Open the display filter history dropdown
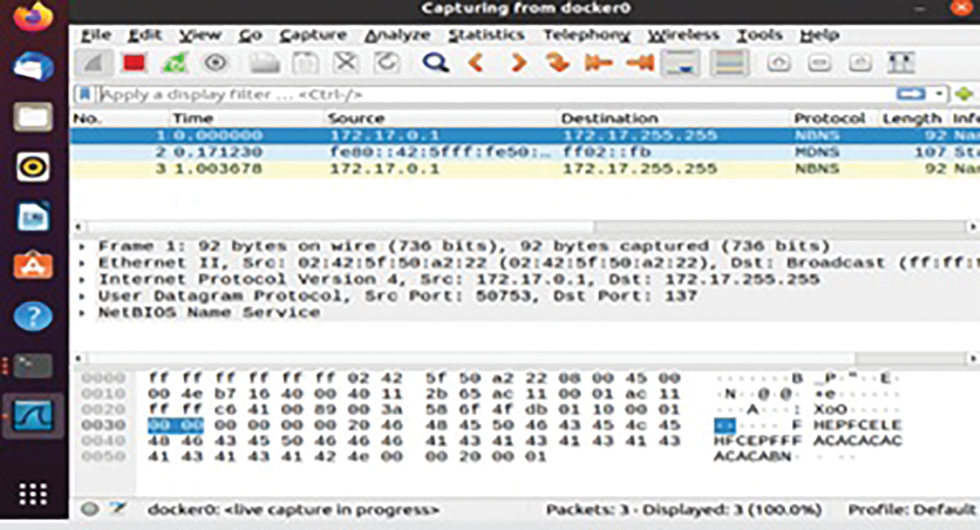The width and height of the screenshot is (980, 530). point(939,94)
